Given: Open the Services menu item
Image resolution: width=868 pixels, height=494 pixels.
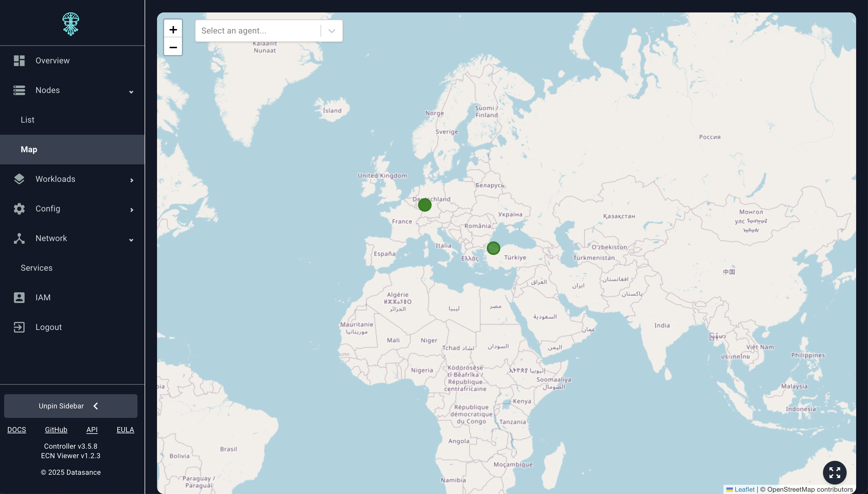Looking at the screenshot, I should (36, 268).
